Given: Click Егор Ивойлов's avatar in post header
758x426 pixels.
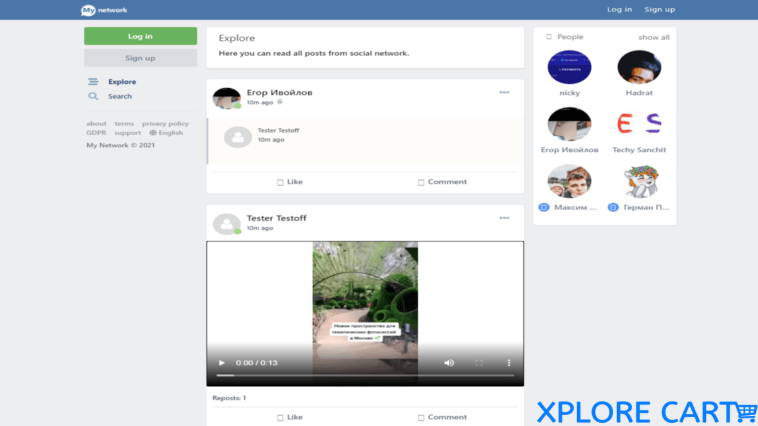Looking at the screenshot, I should pos(227,98).
